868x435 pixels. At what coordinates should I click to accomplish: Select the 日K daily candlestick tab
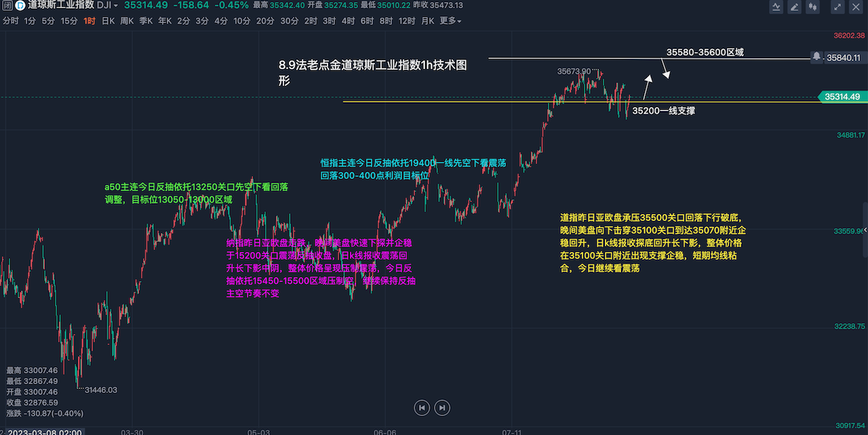point(108,21)
